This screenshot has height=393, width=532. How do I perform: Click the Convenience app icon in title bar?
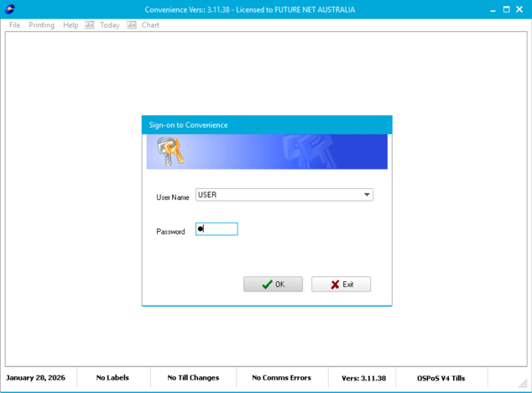10,9
